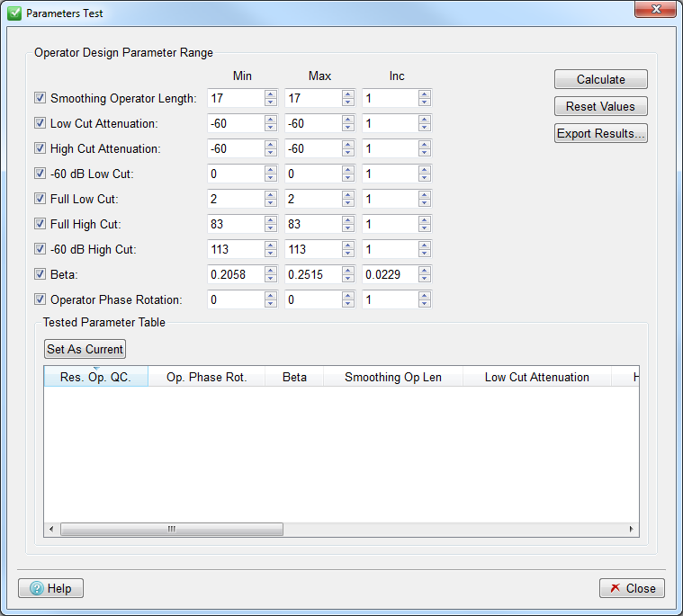Open Export Results dialog
Screen dimensions: 683x616
[601, 133]
